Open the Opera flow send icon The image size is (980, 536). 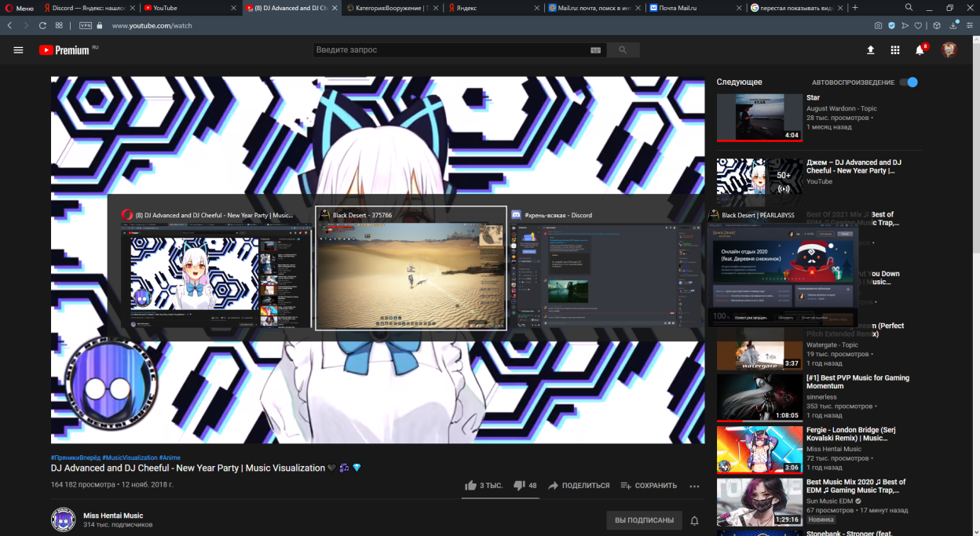(x=905, y=25)
